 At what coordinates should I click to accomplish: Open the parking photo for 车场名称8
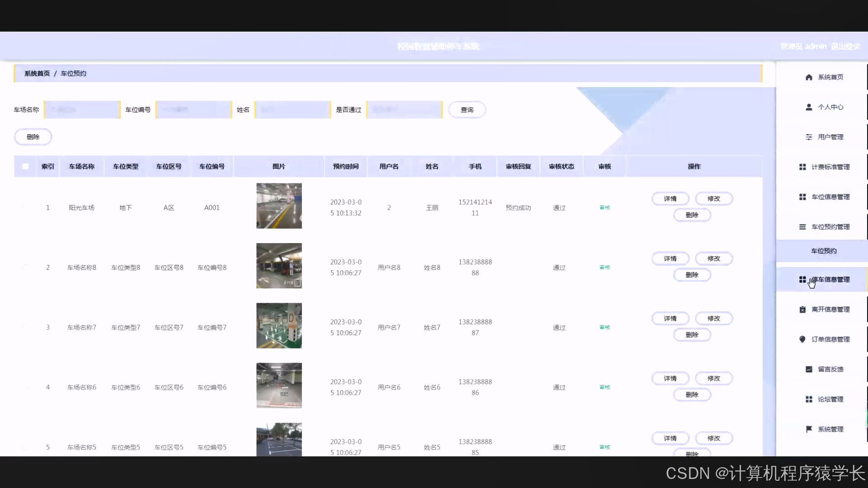point(279,266)
